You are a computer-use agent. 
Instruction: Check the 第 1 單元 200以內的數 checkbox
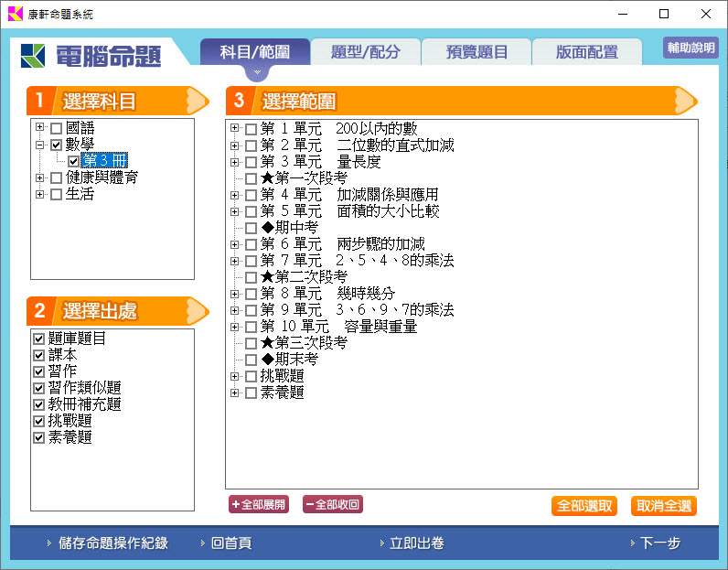pos(251,129)
